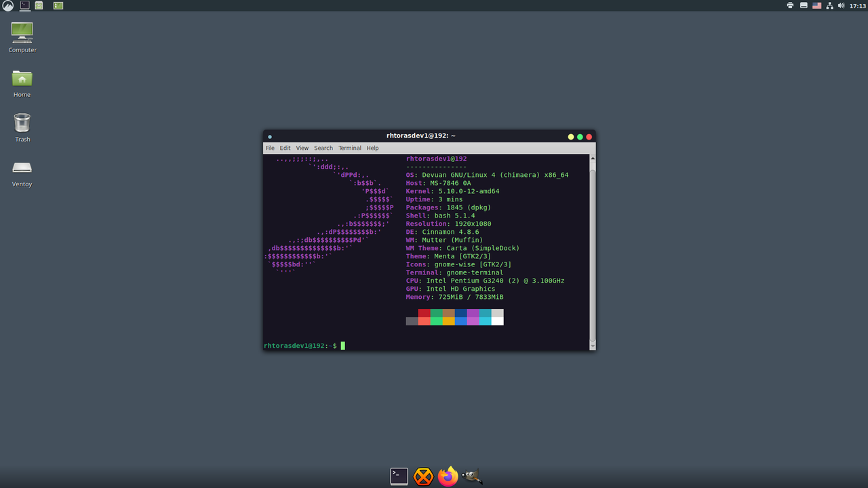Screen dimensions: 868x488
Task: Open the network connections tray icon
Action: click(831, 5)
